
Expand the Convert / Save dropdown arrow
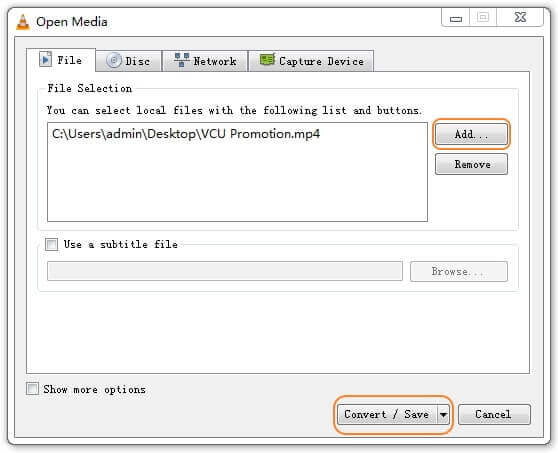[x=443, y=415]
